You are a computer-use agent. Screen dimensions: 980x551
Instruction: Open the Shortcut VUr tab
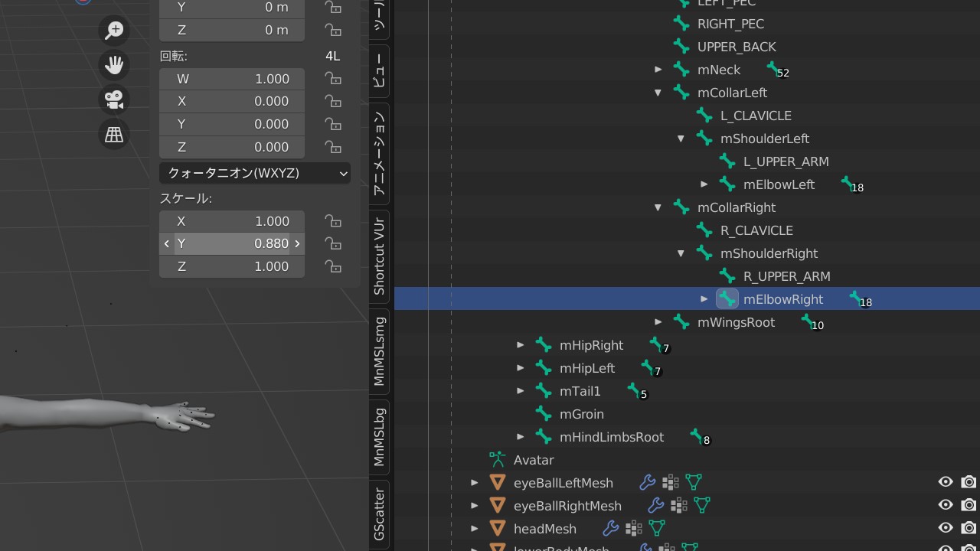pyautogui.click(x=379, y=256)
